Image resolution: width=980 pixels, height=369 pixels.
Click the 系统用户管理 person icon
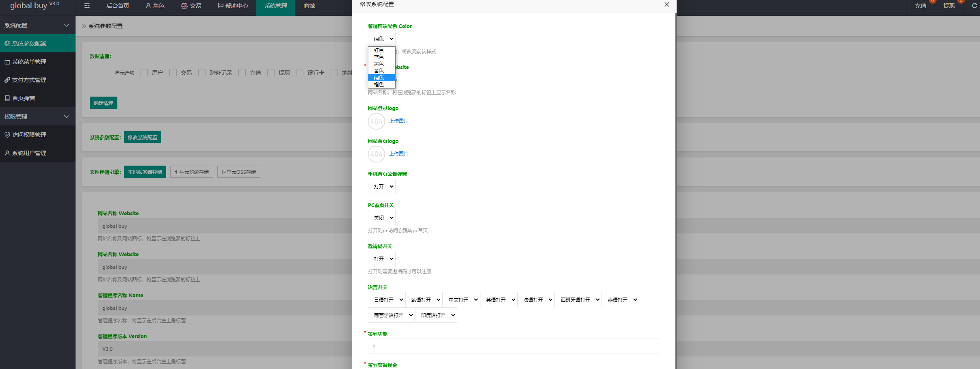(7, 153)
